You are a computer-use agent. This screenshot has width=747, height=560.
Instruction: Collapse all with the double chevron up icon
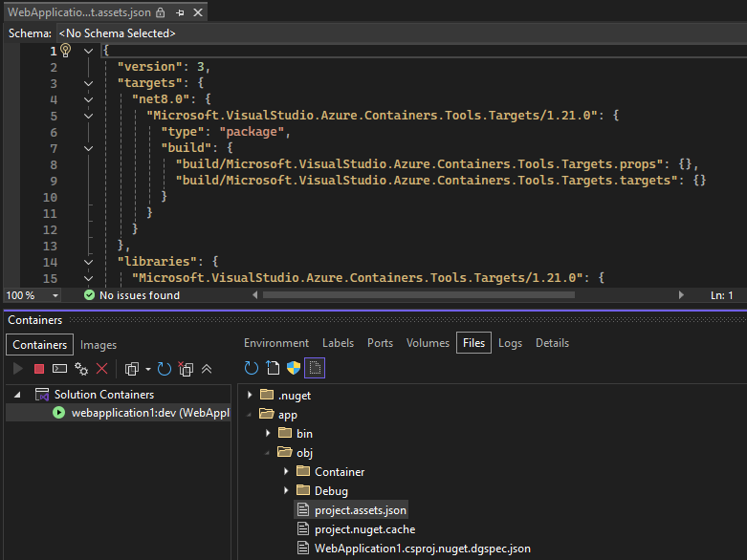tap(207, 369)
